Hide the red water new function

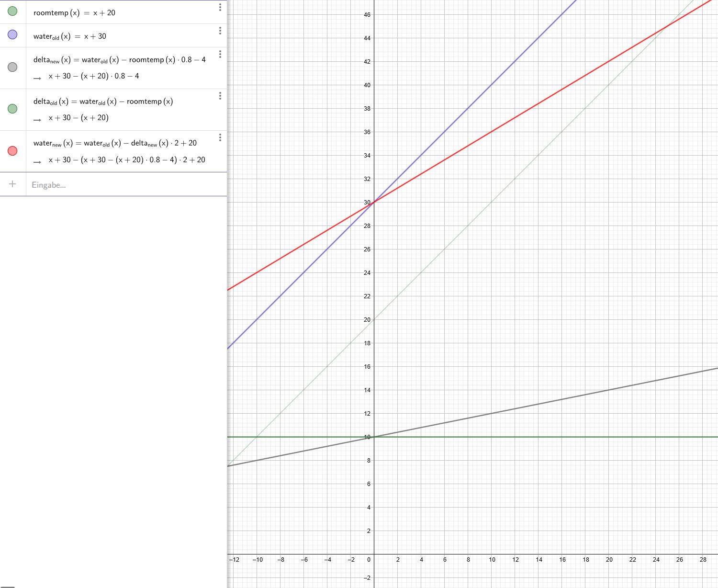pos(12,151)
